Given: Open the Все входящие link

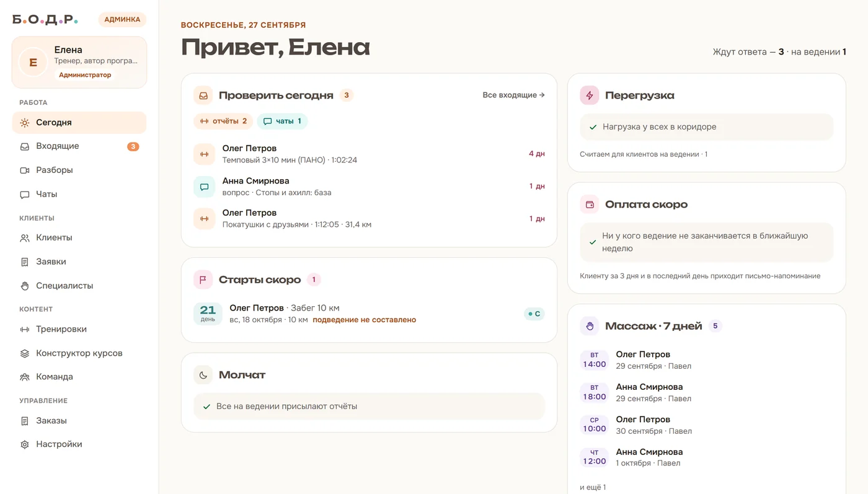Looking at the screenshot, I should [513, 95].
